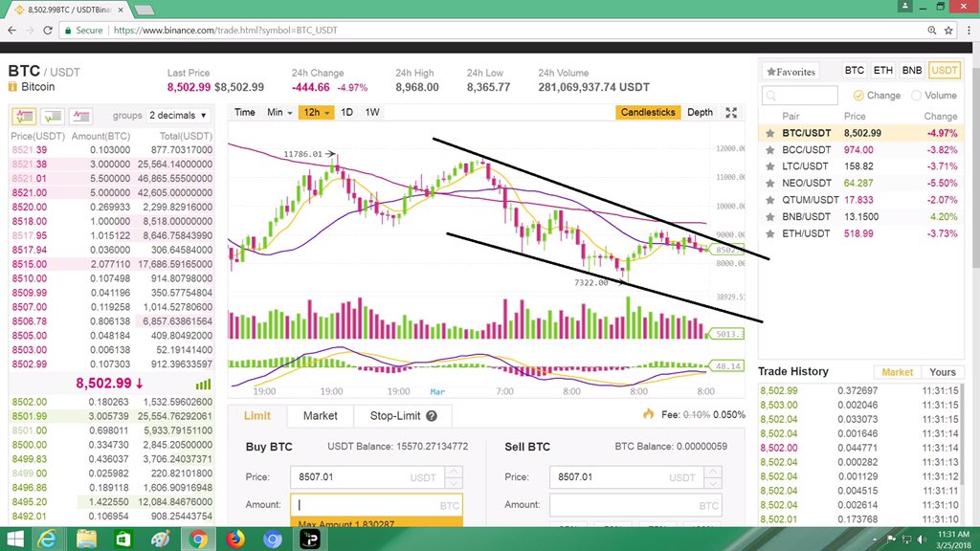The image size is (980, 551).
Task: Reload the Binance page
Action: 48,30
